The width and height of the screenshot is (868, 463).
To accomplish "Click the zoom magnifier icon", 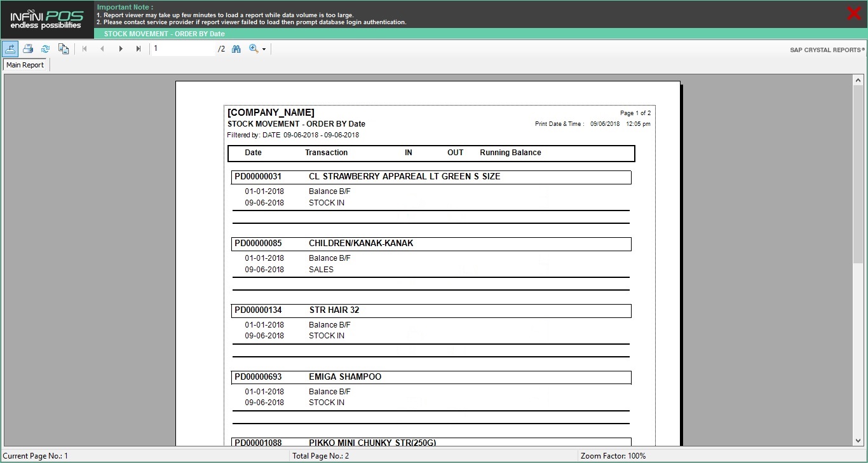I will pyautogui.click(x=254, y=48).
